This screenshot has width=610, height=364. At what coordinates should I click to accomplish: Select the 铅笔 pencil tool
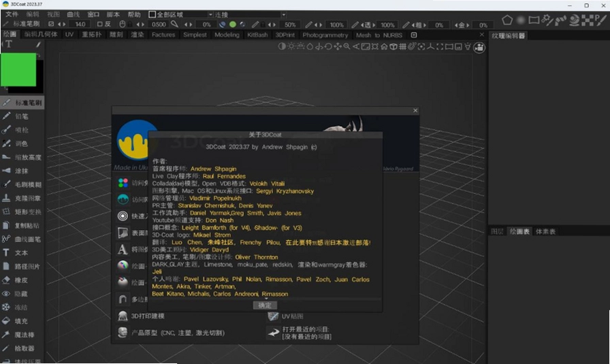[x=21, y=116]
